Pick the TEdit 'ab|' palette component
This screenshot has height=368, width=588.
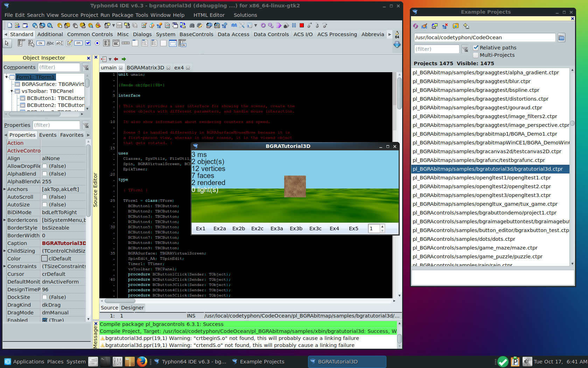click(x=59, y=43)
